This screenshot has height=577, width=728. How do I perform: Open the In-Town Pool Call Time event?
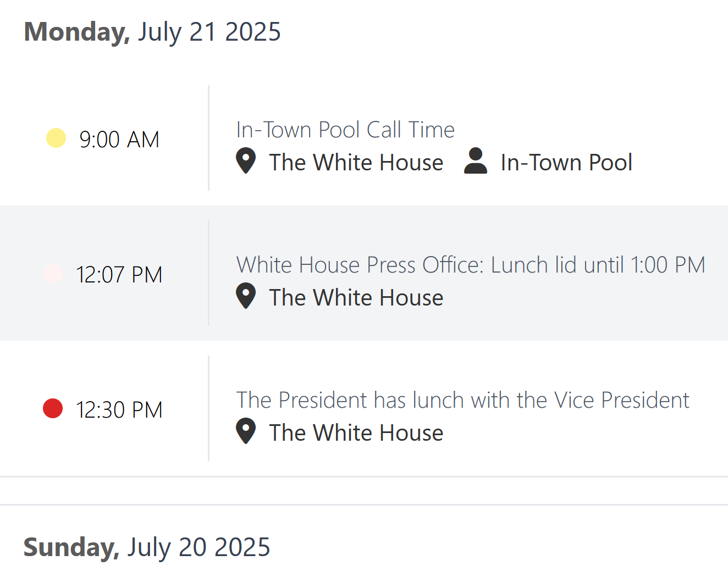(x=345, y=130)
